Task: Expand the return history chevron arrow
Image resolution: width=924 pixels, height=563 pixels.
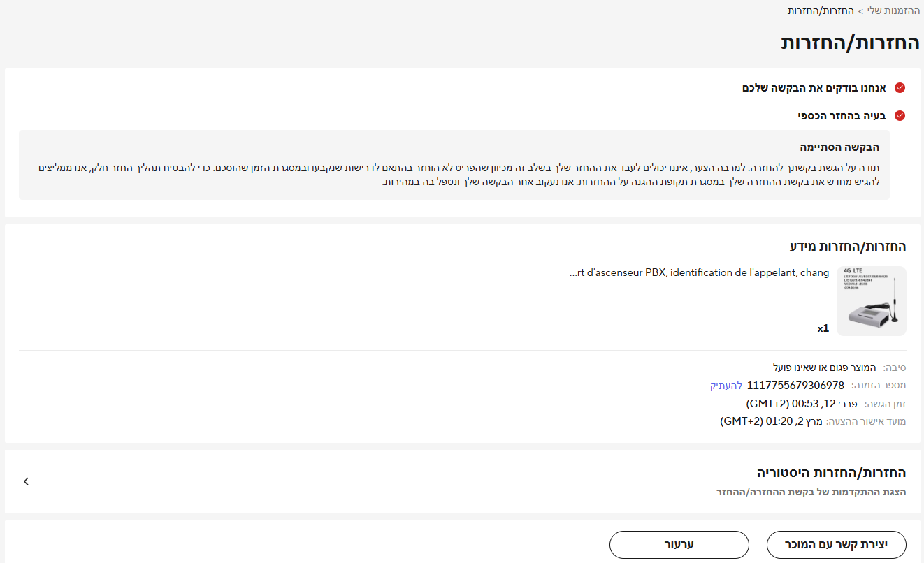Action: point(26,481)
